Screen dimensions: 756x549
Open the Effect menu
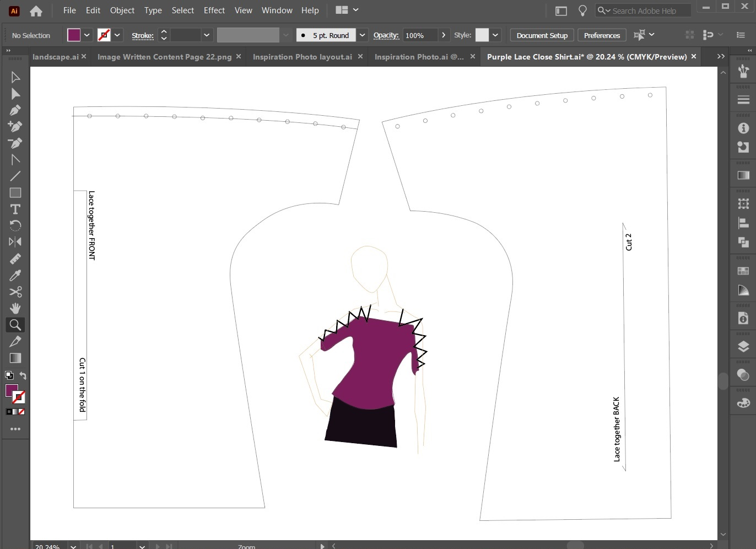point(214,10)
